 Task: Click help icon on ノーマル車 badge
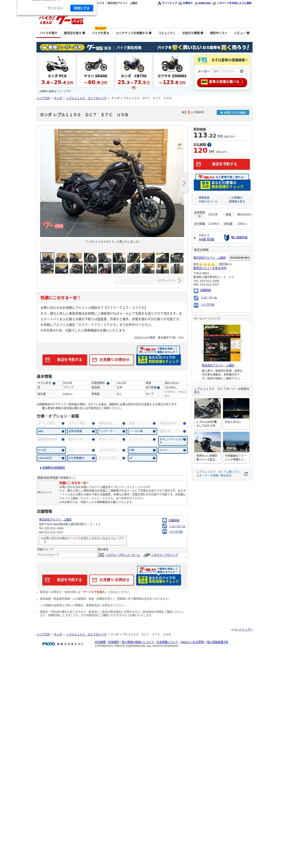[x=154, y=431]
